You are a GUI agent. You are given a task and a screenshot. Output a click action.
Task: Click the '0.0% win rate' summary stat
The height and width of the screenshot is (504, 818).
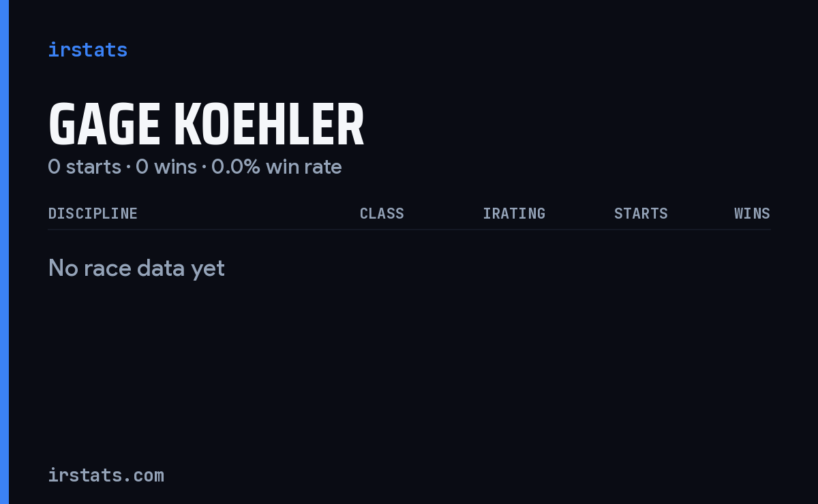277,167
